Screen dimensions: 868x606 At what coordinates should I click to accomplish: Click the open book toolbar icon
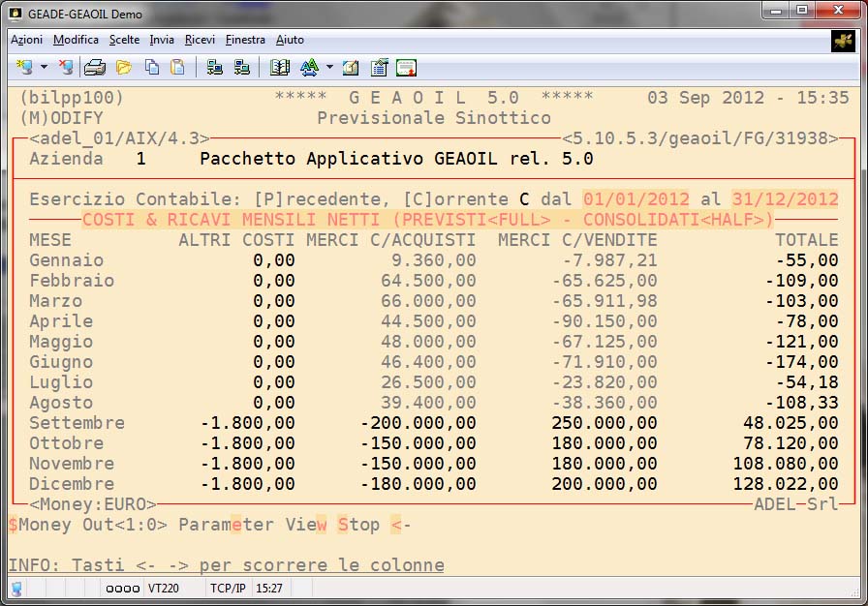(x=280, y=68)
